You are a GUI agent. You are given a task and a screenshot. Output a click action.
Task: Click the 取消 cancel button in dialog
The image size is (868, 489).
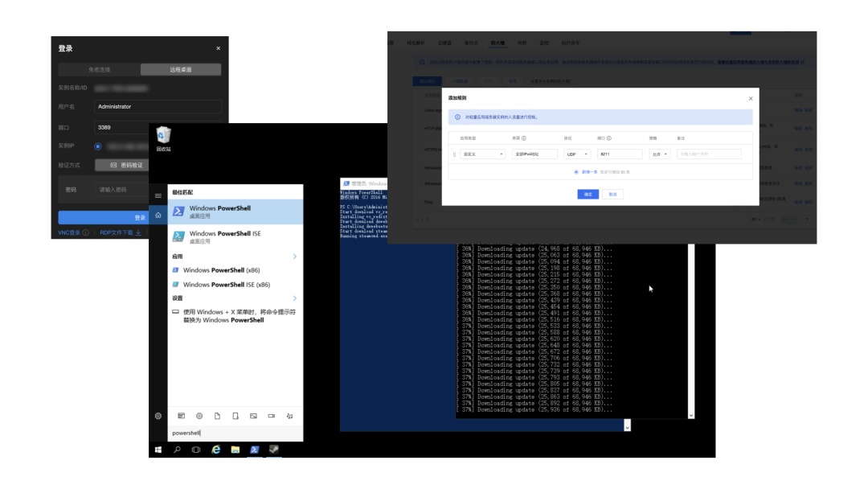(612, 195)
